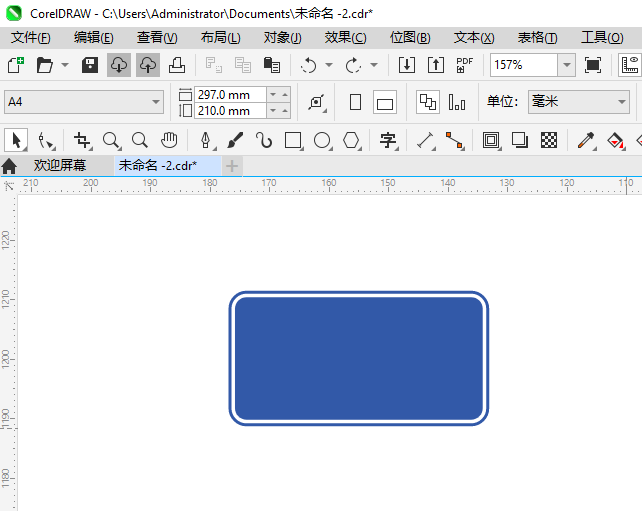The height and width of the screenshot is (511, 642).
Task: Click the Export icon
Action: (436, 65)
